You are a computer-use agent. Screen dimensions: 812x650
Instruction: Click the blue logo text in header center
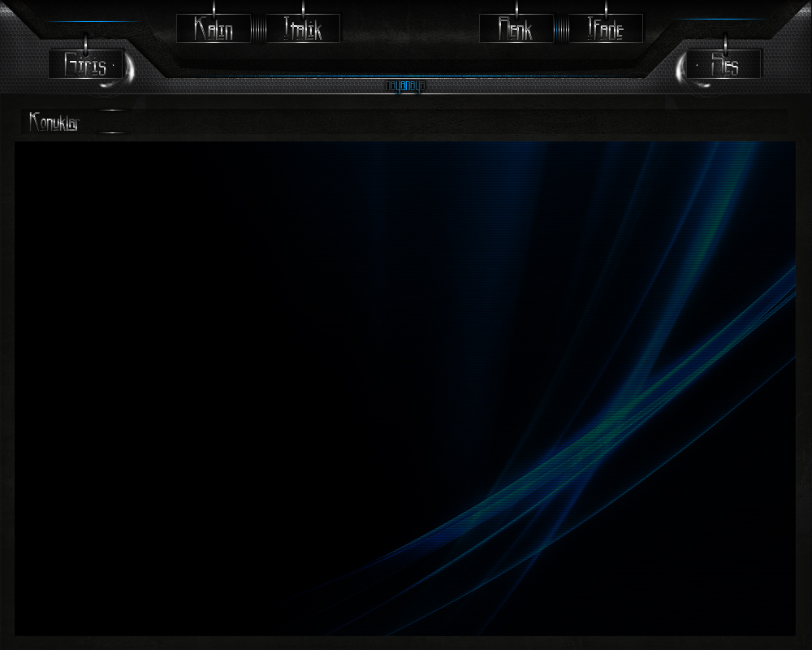pos(405,85)
